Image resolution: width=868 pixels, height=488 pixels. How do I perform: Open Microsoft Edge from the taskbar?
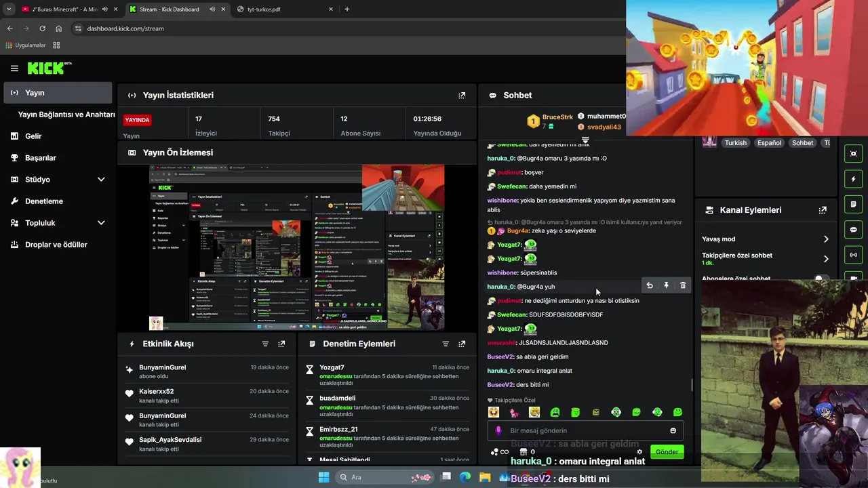[465, 477]
